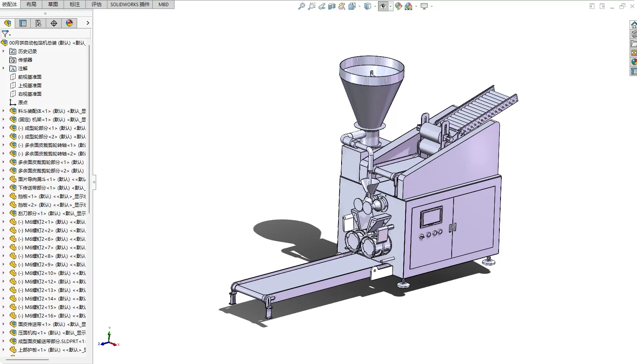The image size is (637, 364).
Task: Select 前视基准面 in the feature tree
Action: [29, 77]
